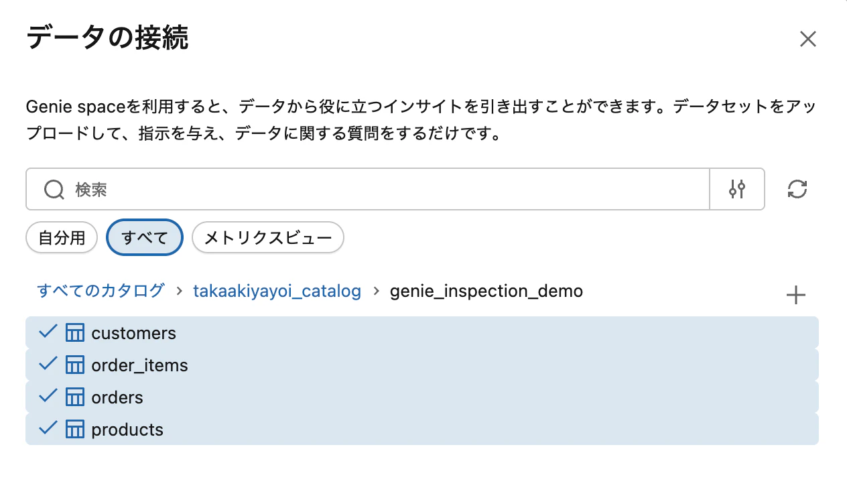Screen dimensions: 847x504
Task: Select the メトリクスビュー filter tab
Action: (267, 237)
